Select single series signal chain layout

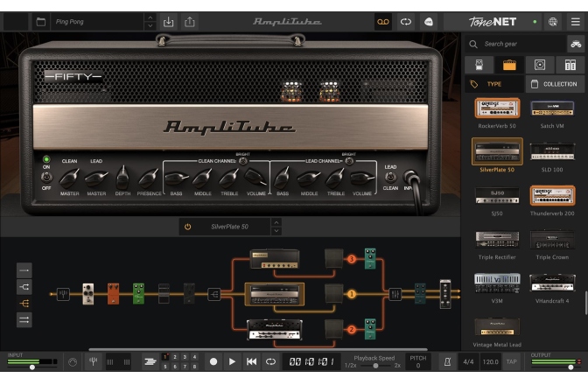coord(24,270)
